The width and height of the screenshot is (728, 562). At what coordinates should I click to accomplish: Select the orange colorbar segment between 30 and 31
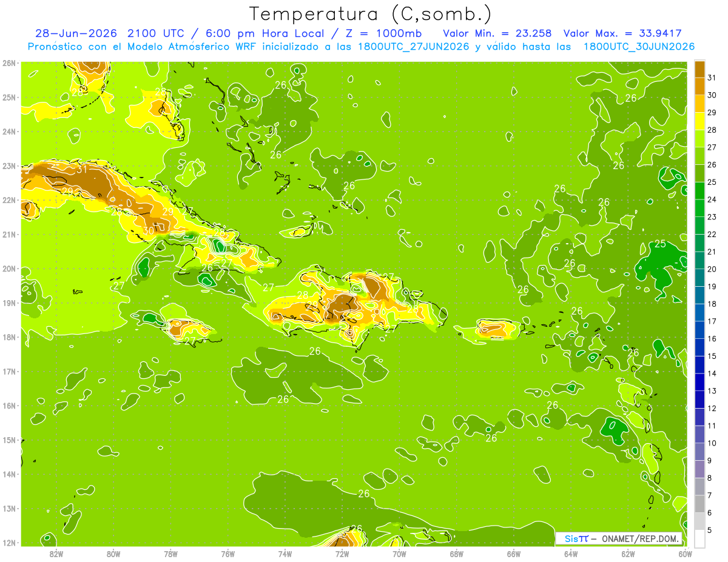pyautogui.click(x=699, y=85)
